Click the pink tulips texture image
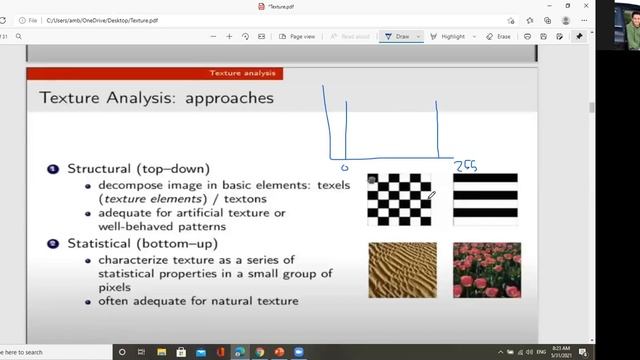Screen dimensions: 640x360 (x=487, y=270)
